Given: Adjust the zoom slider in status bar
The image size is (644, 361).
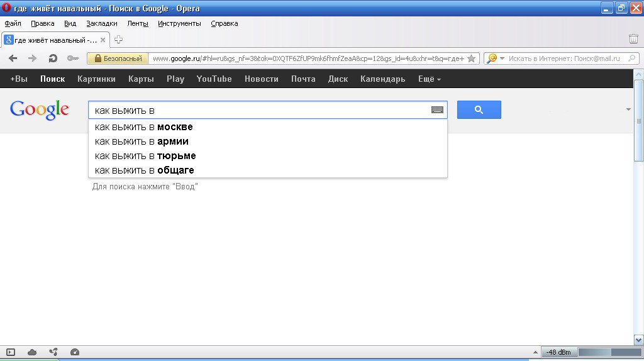Looking at the screenshot, I should (x=609, y=352).
